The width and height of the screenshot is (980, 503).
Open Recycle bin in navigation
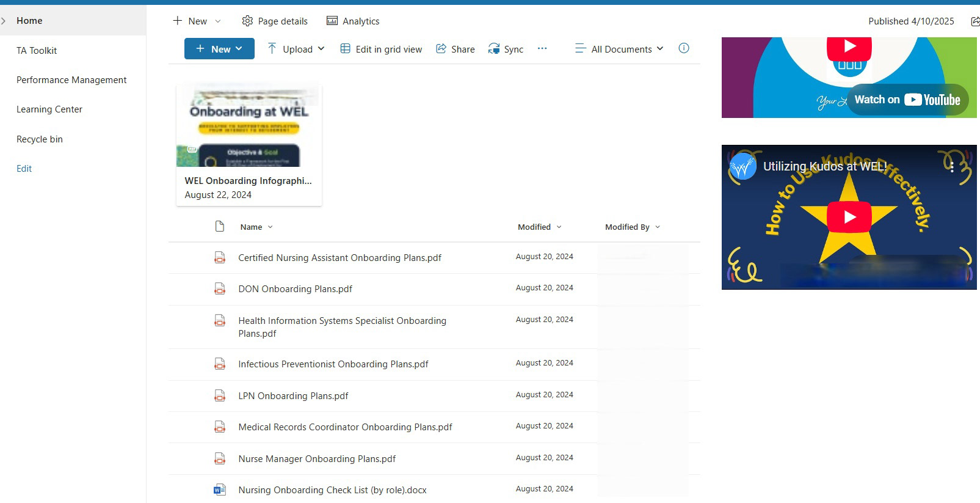[x=40, y=139]
